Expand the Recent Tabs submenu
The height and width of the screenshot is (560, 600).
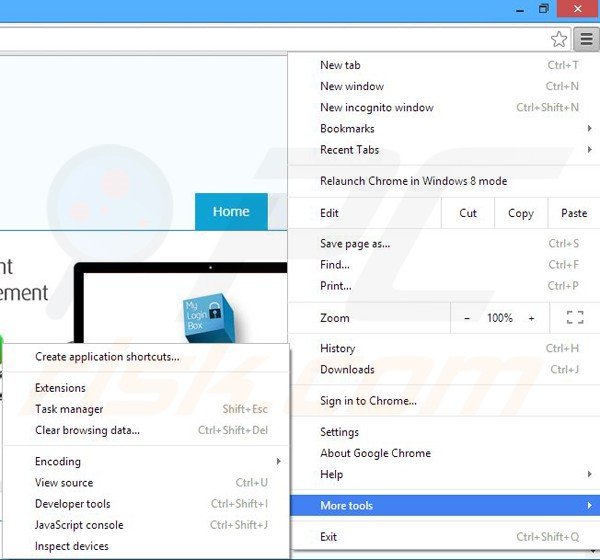pos(444,150)
